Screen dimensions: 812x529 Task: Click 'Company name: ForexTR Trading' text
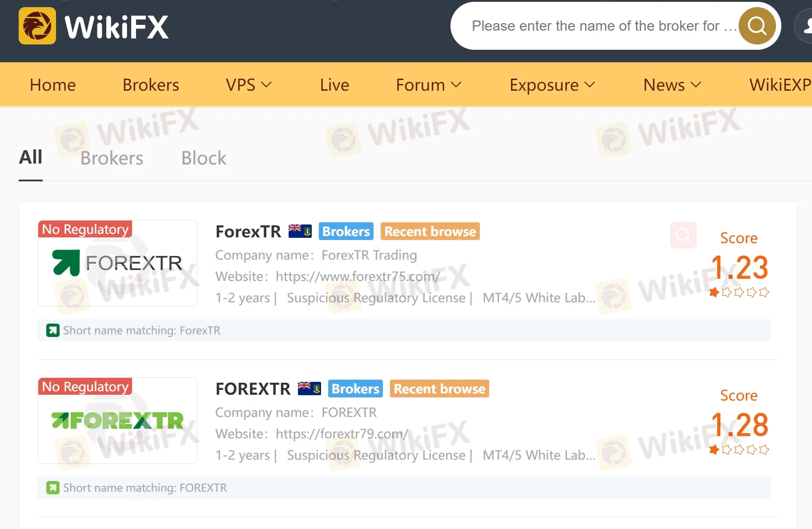316,255
